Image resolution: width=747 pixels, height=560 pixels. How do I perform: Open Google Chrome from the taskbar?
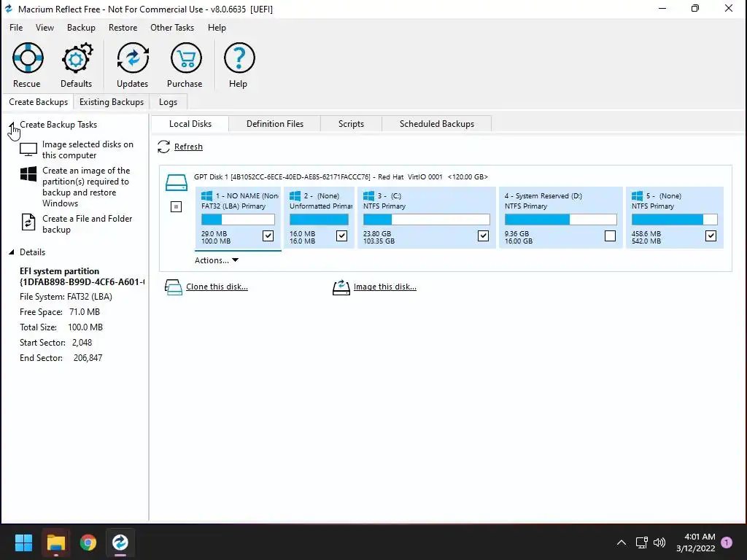tap(88, 542)
